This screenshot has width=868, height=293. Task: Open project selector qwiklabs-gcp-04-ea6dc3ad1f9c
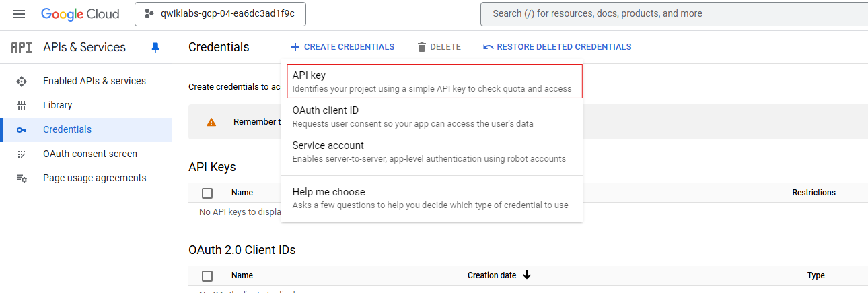220,13
